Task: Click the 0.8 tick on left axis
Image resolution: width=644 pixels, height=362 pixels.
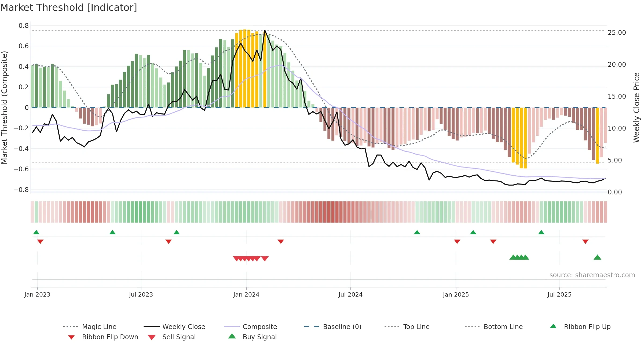Action: 24,26
